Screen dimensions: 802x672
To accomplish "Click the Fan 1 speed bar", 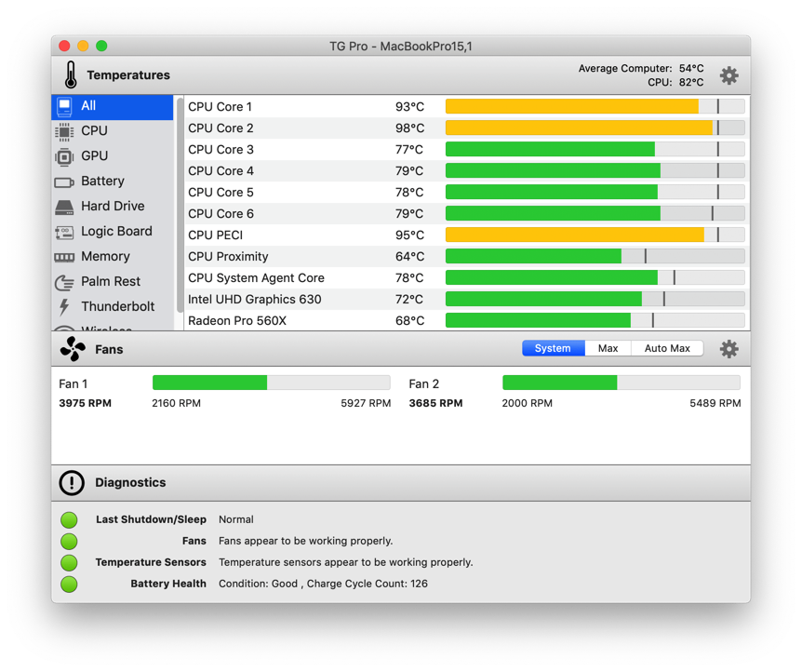I will [270, 382].
